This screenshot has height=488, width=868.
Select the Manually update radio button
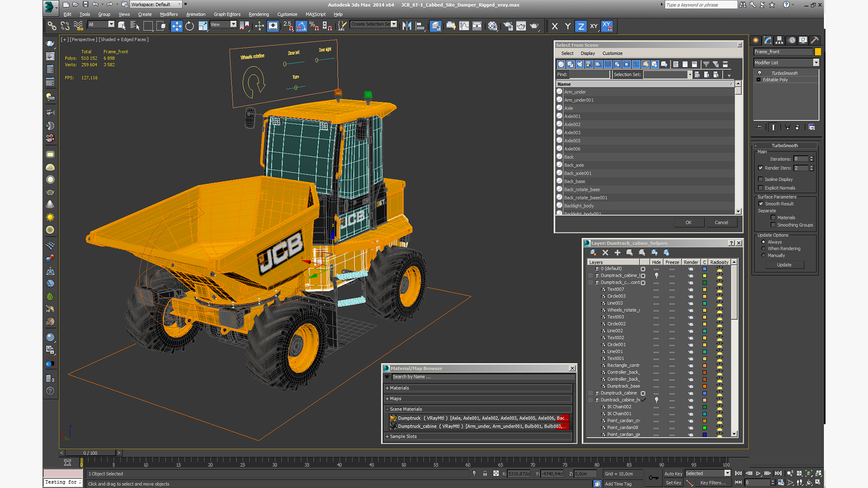pos(764,255)
